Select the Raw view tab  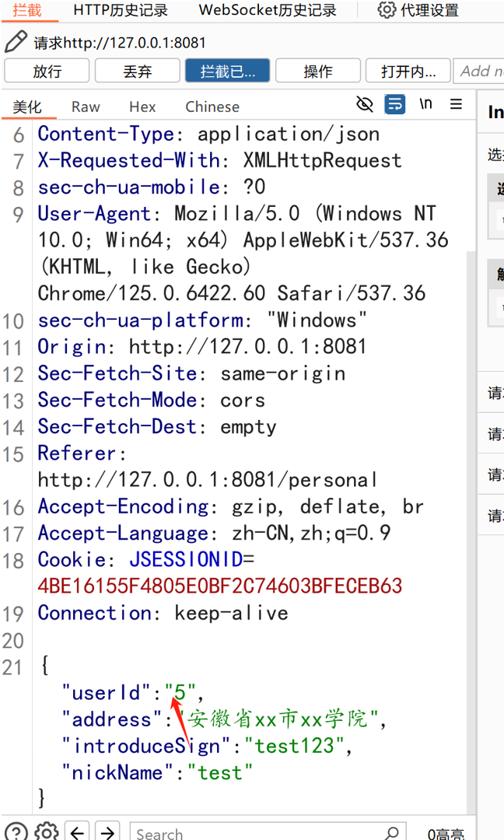pos(86,107)
